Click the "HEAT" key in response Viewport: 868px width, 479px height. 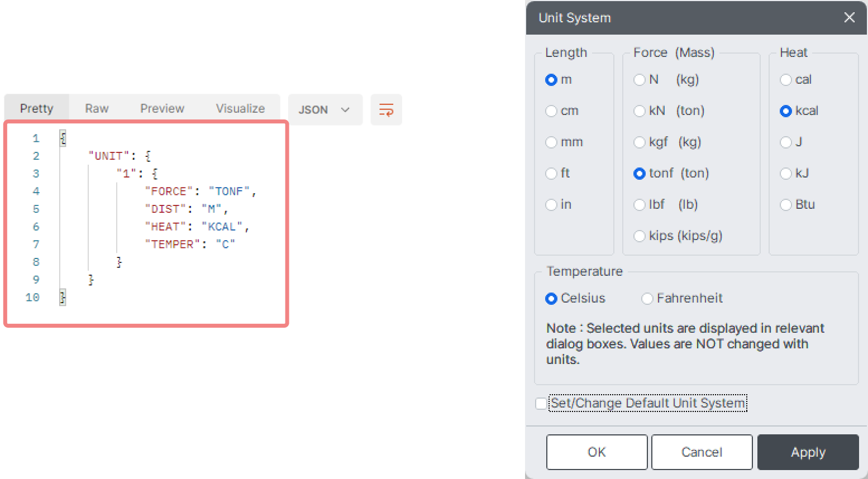click(x=165, y=227)
